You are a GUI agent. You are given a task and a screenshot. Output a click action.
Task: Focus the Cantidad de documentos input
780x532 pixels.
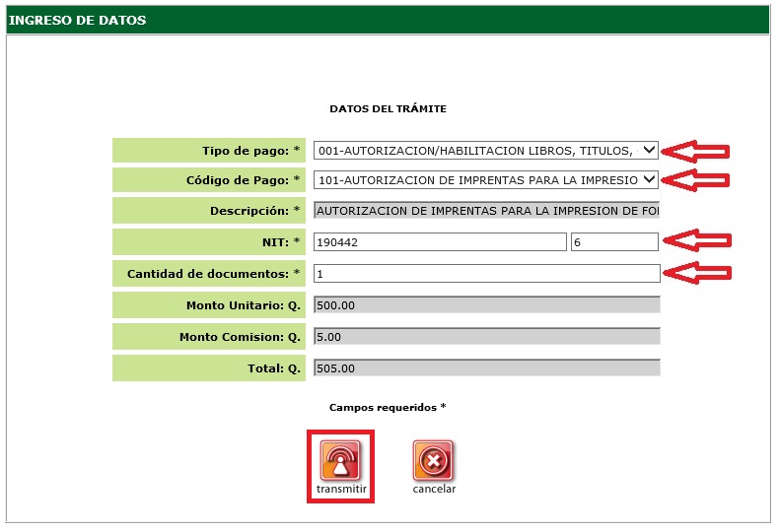pos(485,273)
